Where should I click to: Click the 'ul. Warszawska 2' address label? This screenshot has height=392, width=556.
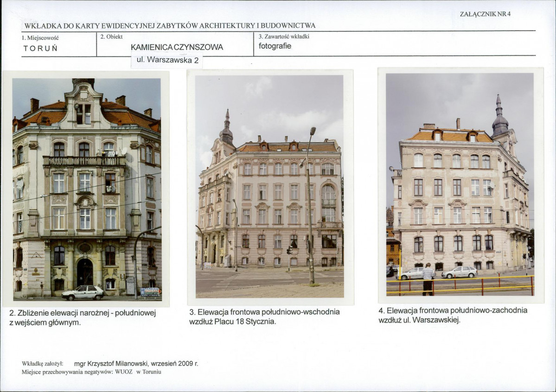(x=167, y=60)
